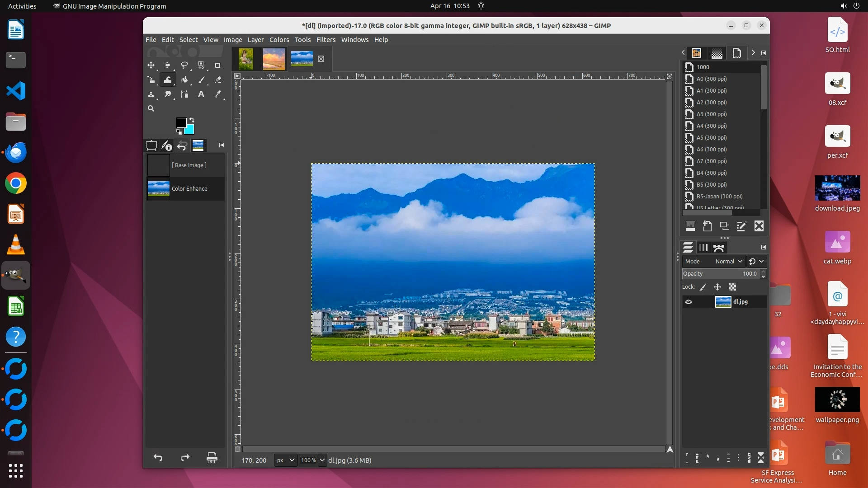Select the Clone stamp tool
This screenshot has width=868, height=488.
[x=151, y=94]
